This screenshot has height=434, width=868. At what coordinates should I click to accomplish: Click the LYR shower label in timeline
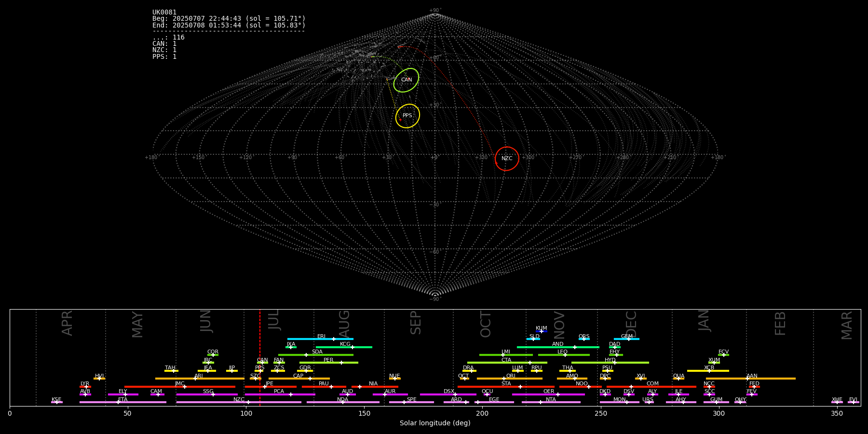pos(85,384)
